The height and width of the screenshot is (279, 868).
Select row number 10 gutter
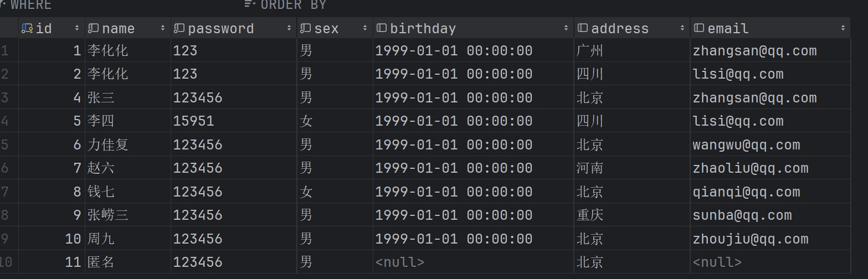pyautogui.click(x=9, y=262)
